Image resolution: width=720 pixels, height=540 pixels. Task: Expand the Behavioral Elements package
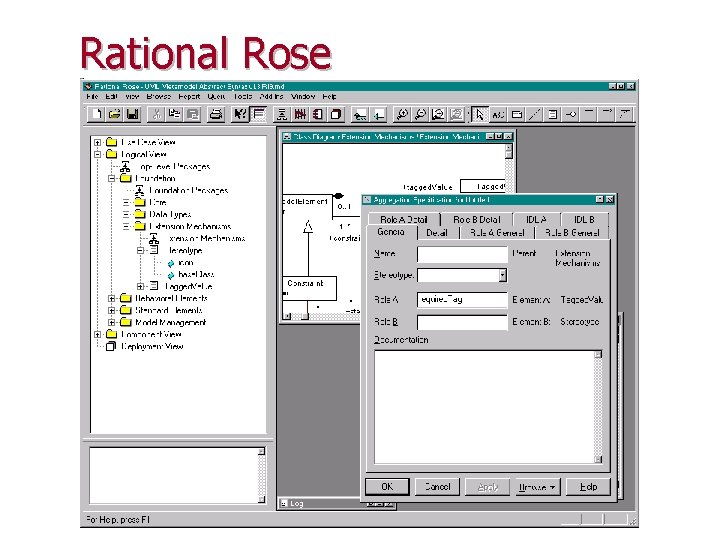tap(112, 298)
